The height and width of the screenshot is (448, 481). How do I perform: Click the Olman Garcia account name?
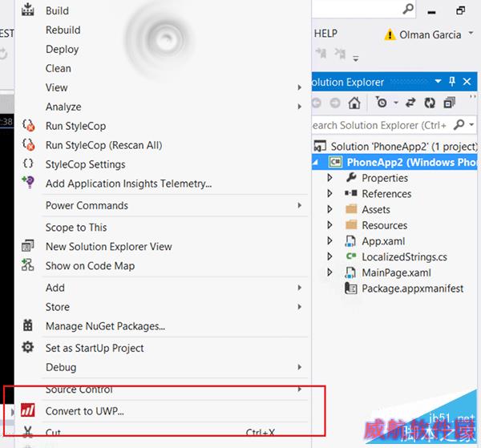click(x=430, y=34)
